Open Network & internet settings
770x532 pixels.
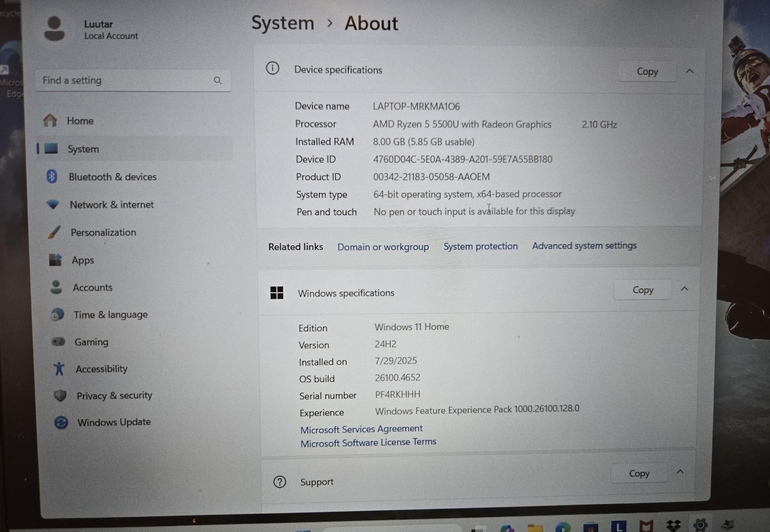click(112, 204)
